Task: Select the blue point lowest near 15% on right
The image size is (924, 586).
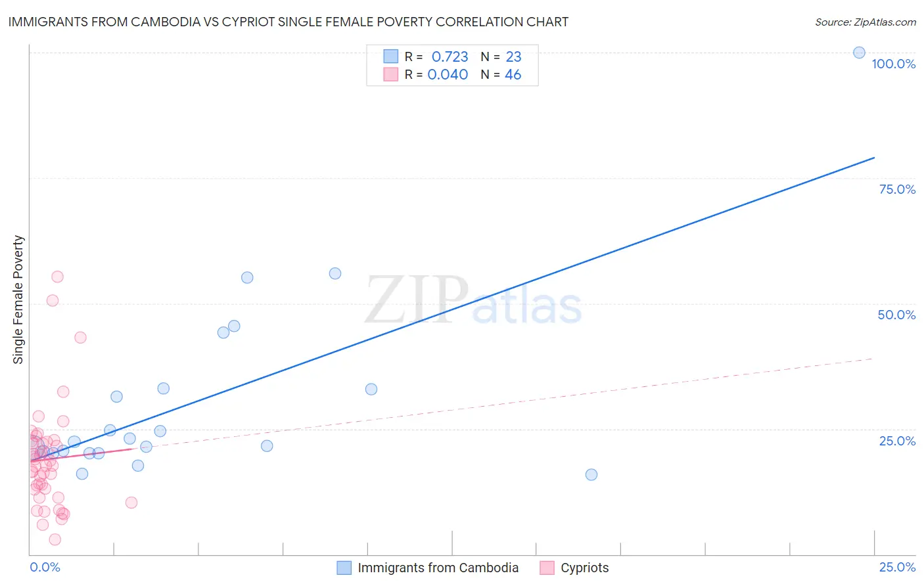Action: (x=591, y=474)
